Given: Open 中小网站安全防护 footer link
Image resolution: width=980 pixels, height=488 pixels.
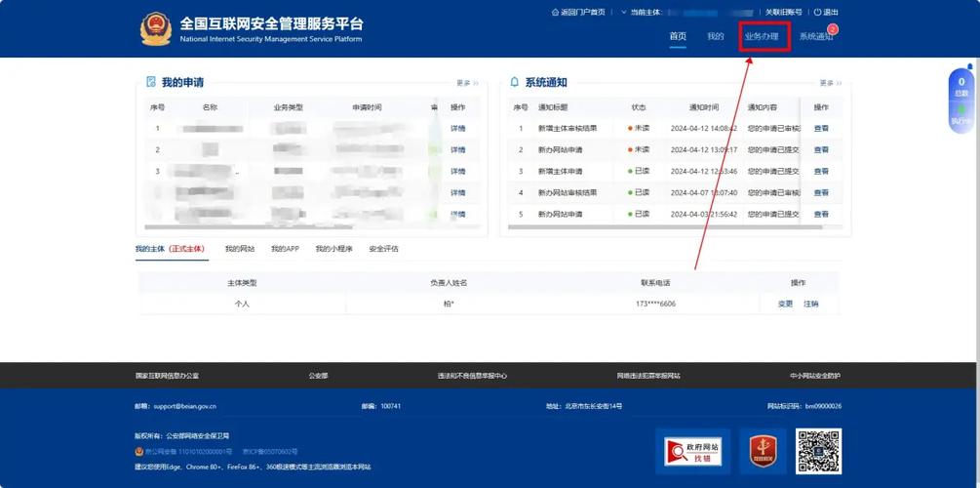Looking at the screenshot, I should point(815,376).
